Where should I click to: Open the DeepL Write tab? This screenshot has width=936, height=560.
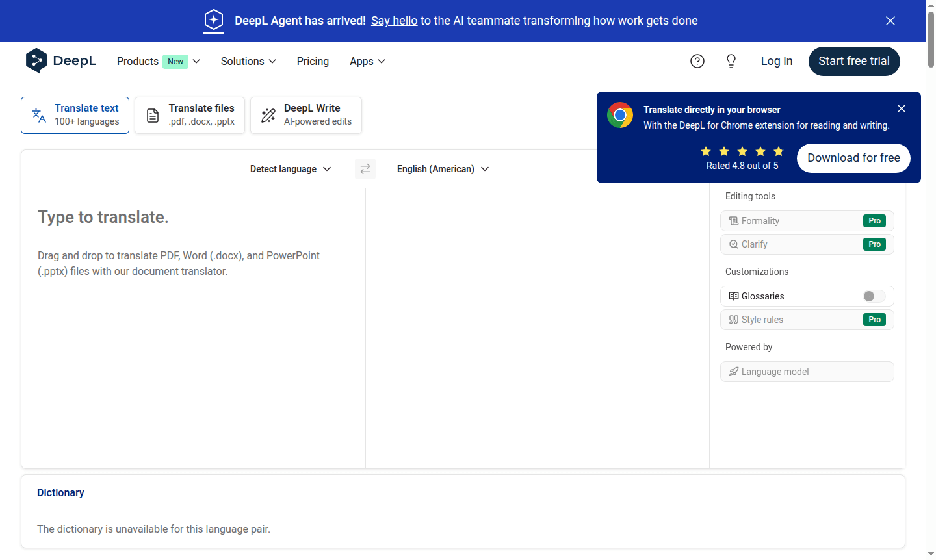point(306,115)
